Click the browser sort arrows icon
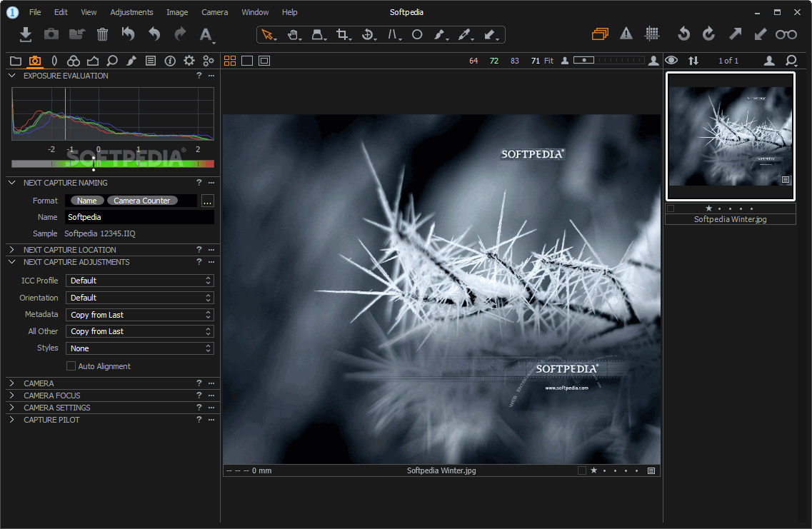 click(x=693, y=61)
